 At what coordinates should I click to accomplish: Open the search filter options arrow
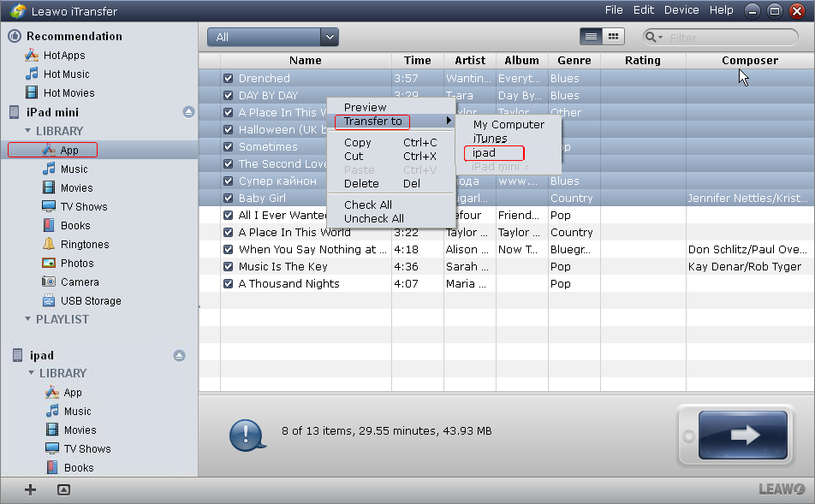click(x=661, y=38)
